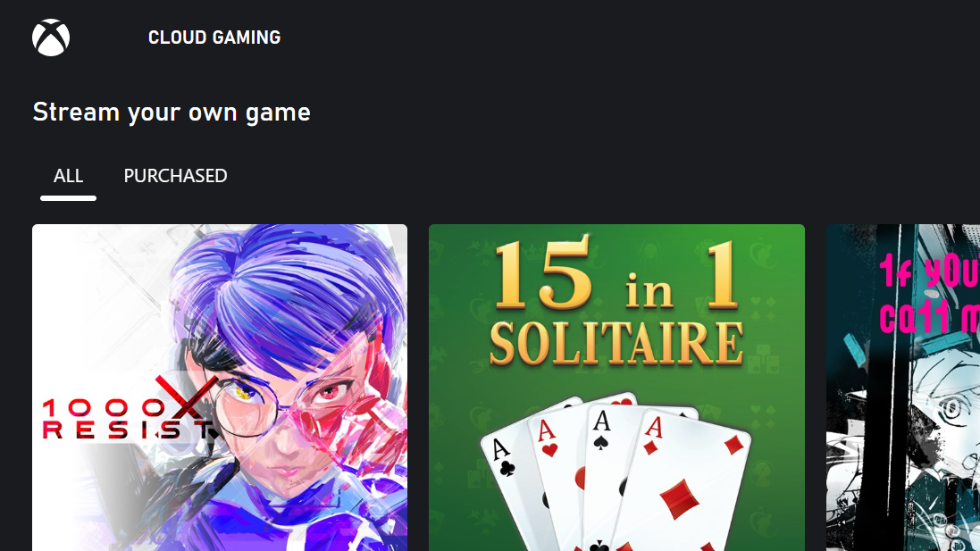Open the Cloud Gaming link

tap(214, 38)
